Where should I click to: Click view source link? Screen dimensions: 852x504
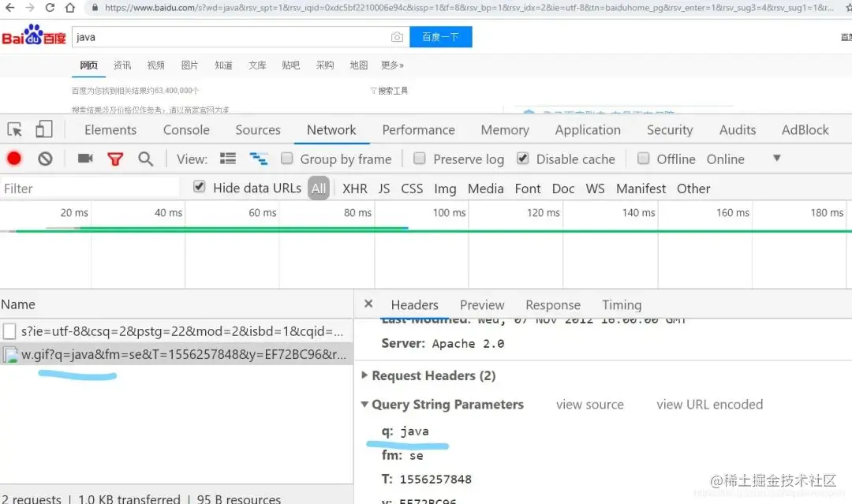click(590, 405)
